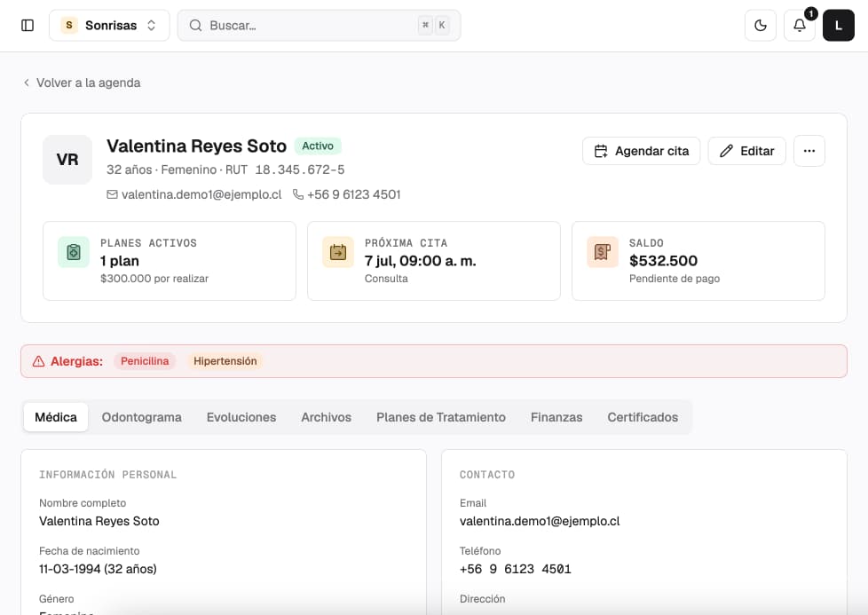This screenshot has height=615, width=868.
Task: Click the Saldo receipt icon
Action: point(603,252)
